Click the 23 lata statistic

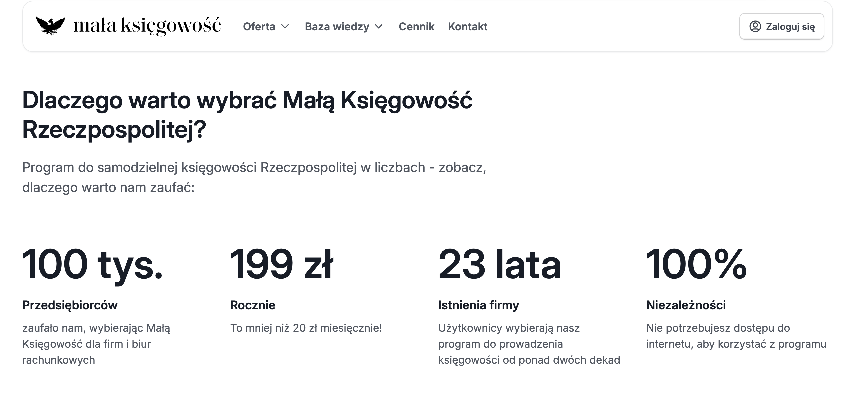tap(500, 264)
